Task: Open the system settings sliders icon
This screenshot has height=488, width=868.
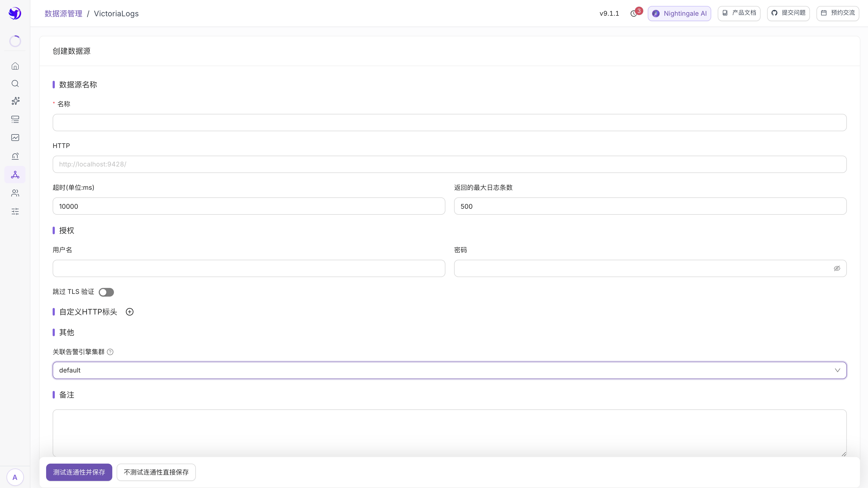Action: (15, 211)
